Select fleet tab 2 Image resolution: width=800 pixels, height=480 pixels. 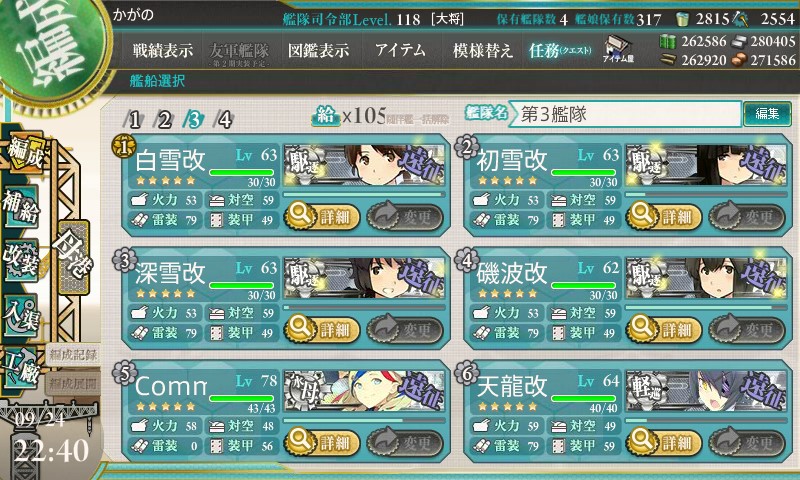coord(164,120)
